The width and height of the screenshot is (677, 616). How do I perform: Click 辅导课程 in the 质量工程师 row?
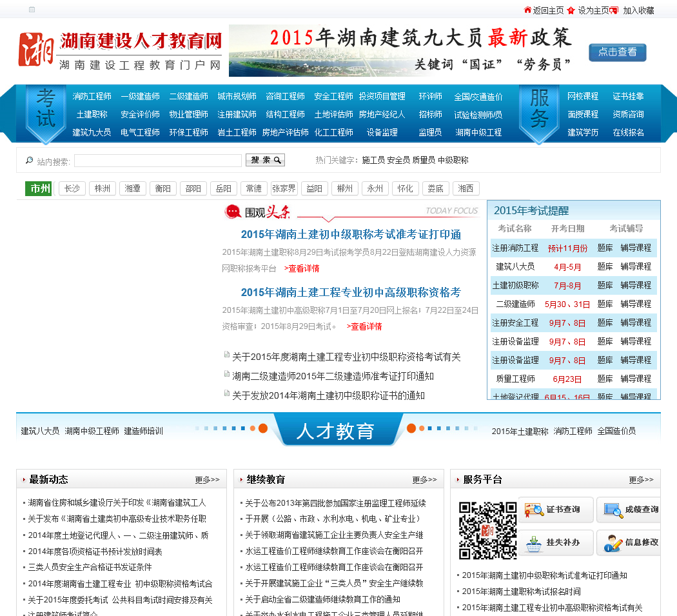(x=636, y=379)
